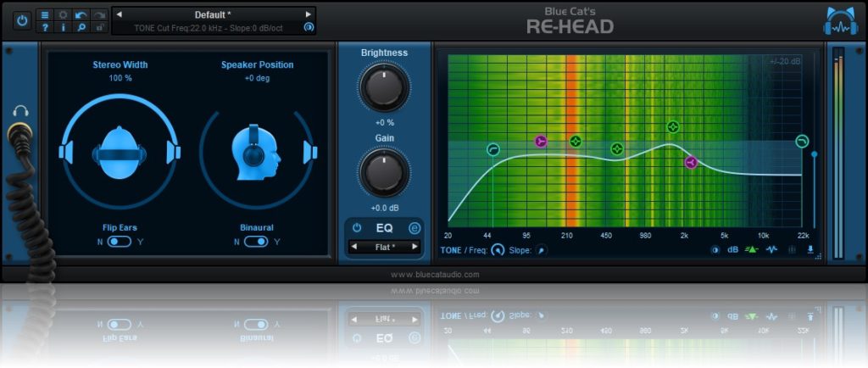This screenshot has width=868, height=368.
Task: Switch the Flip Ears toggle
Action: (119, 242)
